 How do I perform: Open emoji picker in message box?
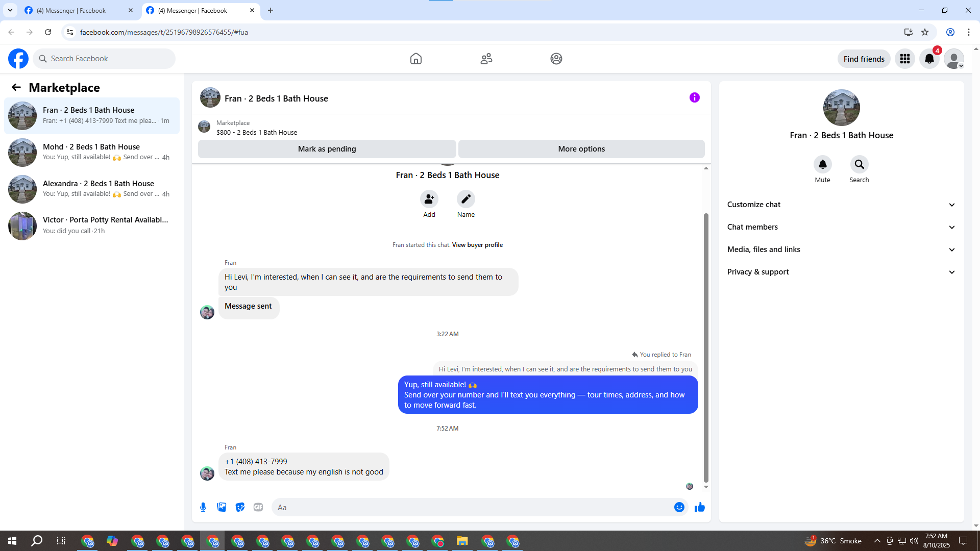pyautogui.click(x=679, y=507)
